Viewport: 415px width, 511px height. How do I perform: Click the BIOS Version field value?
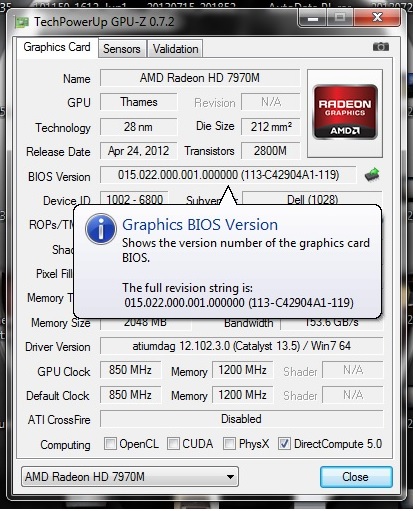click(228, 175)
